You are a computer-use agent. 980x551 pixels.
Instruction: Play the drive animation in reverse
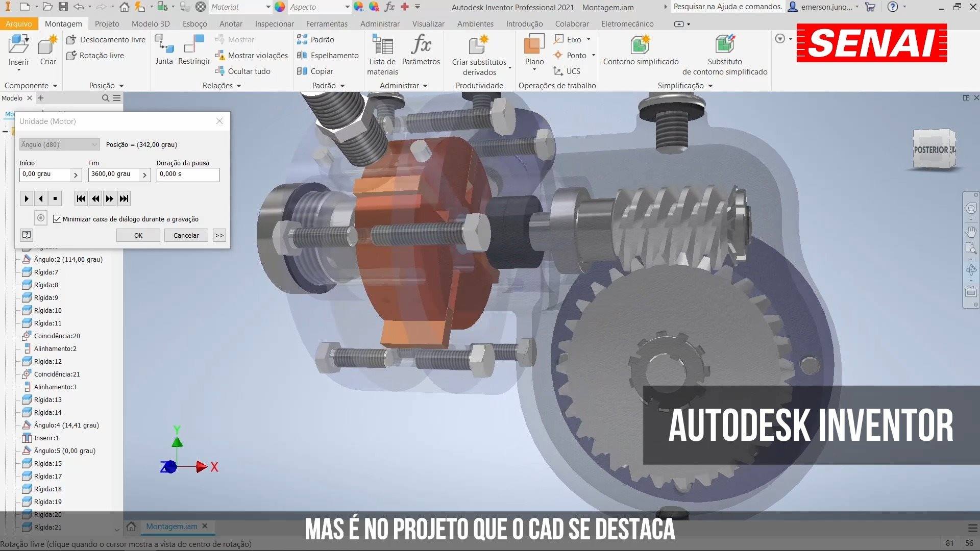click(x=41, y=198)
